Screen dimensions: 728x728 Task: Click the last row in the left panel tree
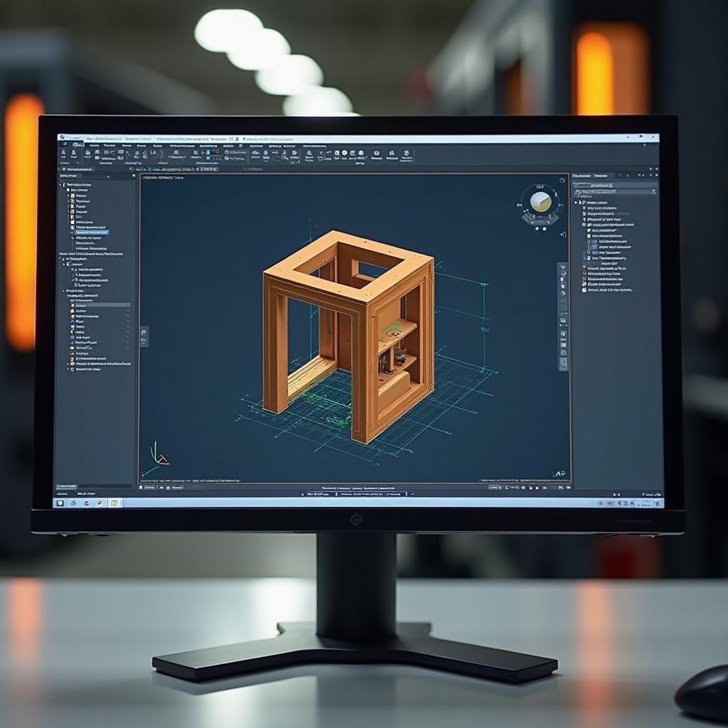pos(85,370)
